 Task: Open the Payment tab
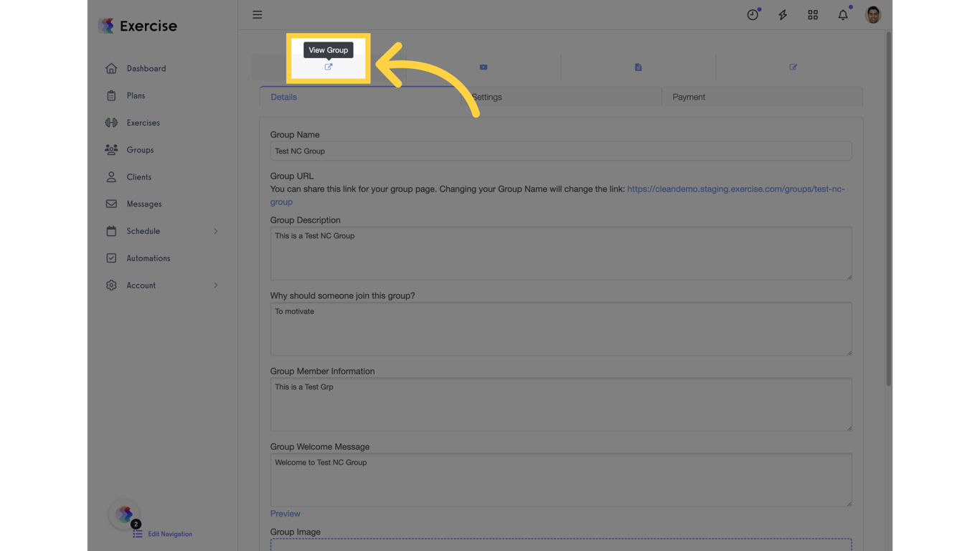point(689,97)
